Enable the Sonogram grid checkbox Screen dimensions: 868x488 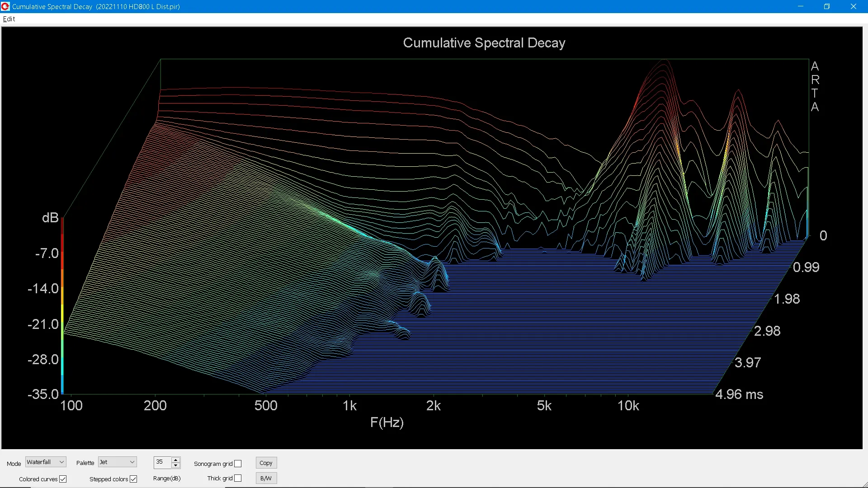click(x=238, y=464)
